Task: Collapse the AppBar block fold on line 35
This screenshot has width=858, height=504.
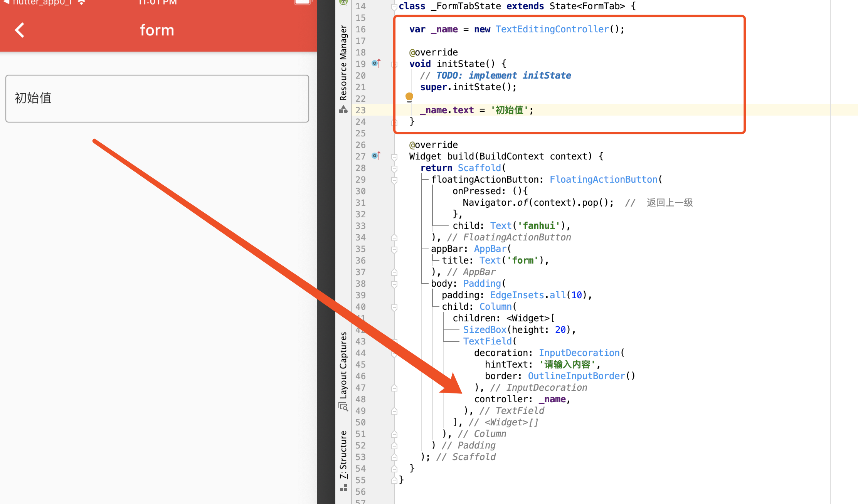Action: (x=394, y=249)
